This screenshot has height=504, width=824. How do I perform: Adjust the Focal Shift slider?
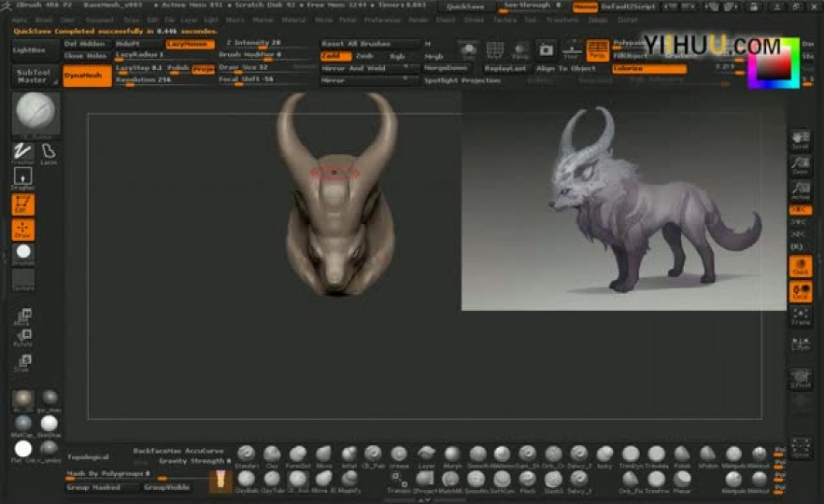point(266,80)
